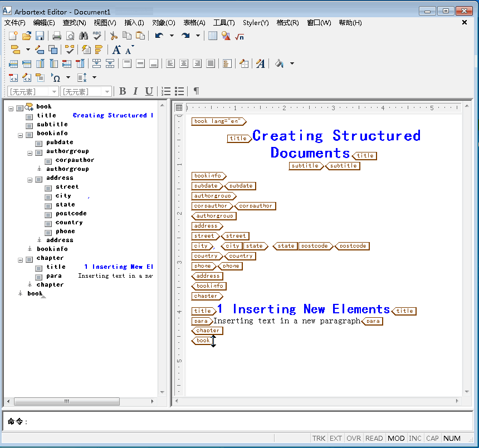Open the 编辑(E) menu

coord(44,23)
